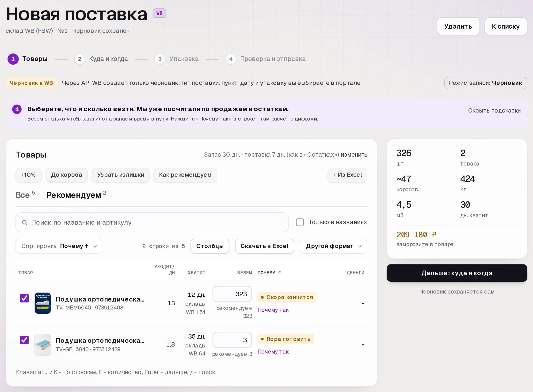Viewport: 533px width, 392px height.
Task: Open Почему так for Пора готовить row
Action: click(x=273, y=352)
